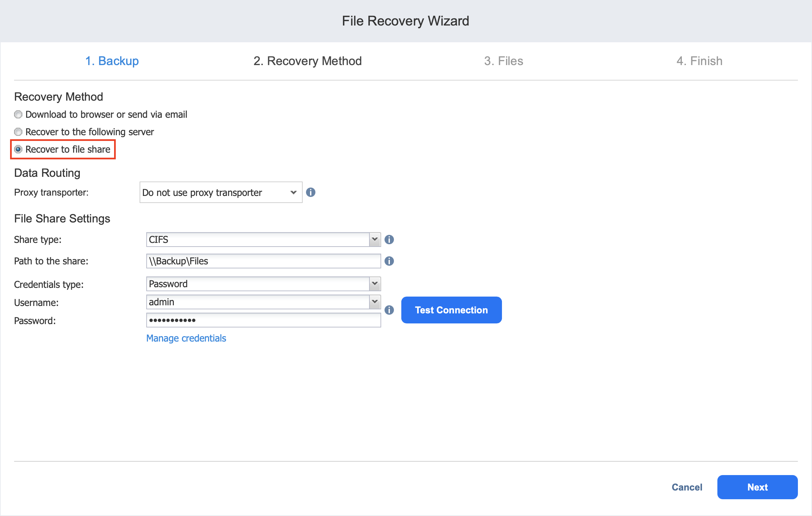Viewport: 812px width, 516px height.
Task: Open Manage credentials link
Action: tap(186, 338)
